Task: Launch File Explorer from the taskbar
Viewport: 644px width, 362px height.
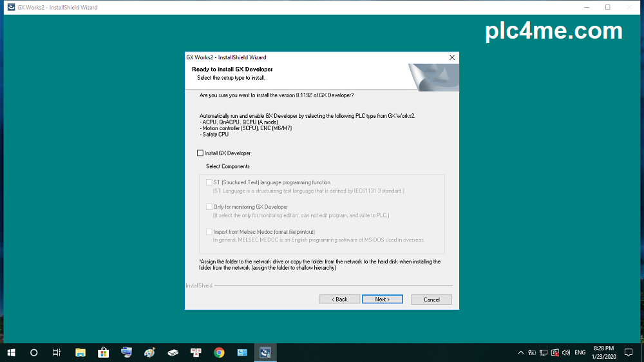Action: pos(80,352)
